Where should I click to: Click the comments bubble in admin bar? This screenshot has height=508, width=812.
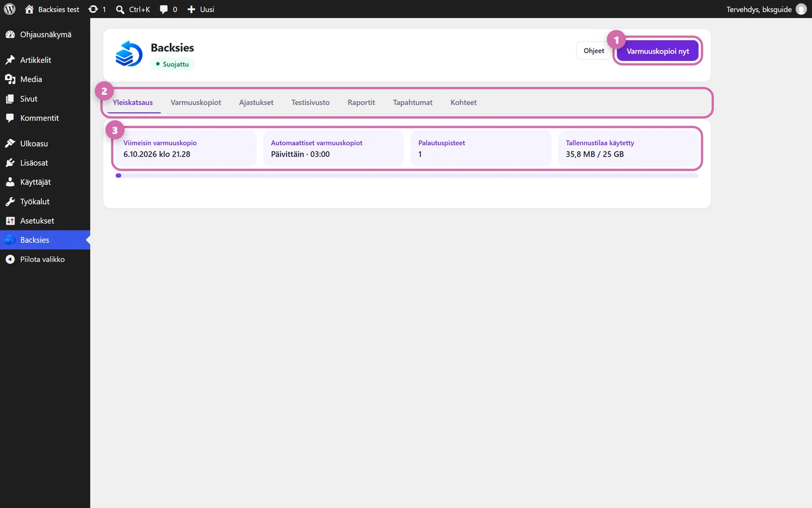(164, 9)
